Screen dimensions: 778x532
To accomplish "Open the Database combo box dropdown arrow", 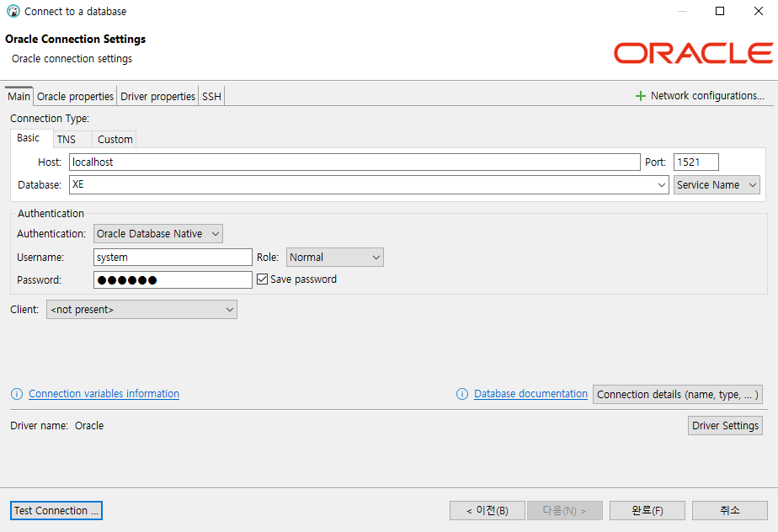I will pos(662,185).
